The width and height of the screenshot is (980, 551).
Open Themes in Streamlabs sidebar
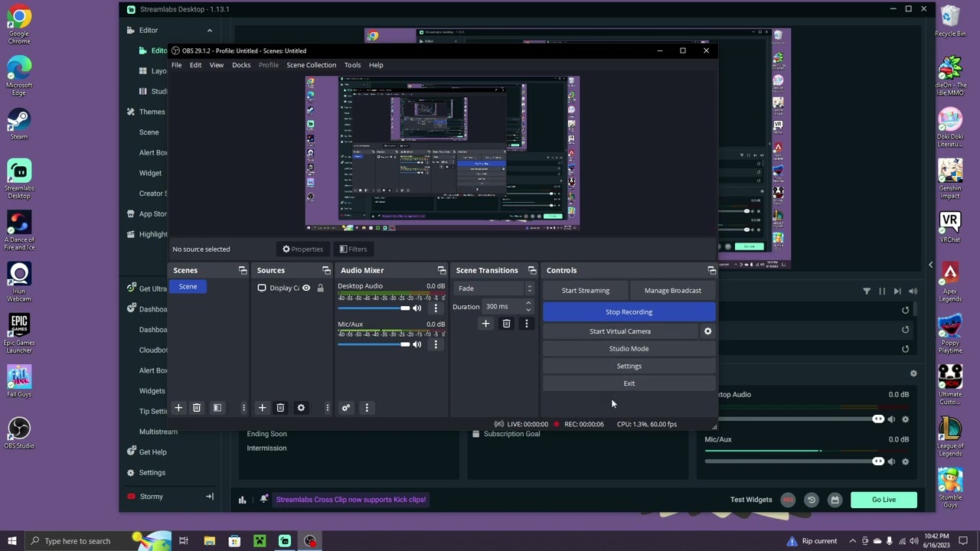pos(152,112)
